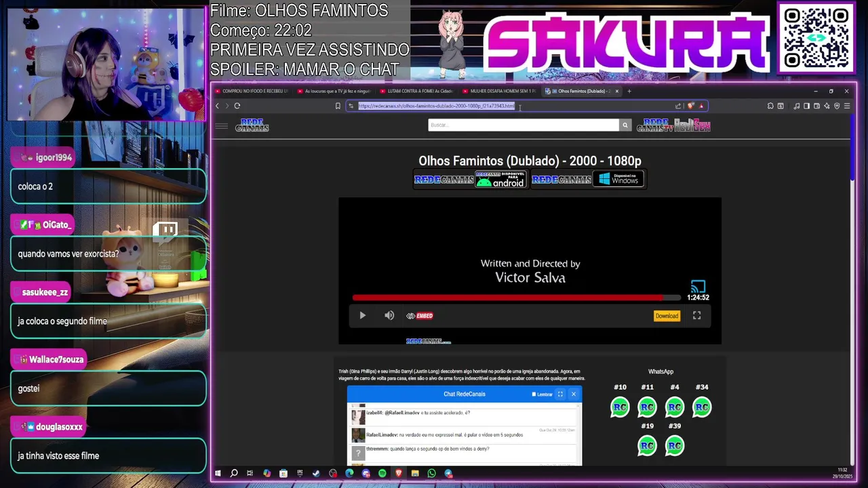Expand the Chat RedeCanais window

pyautogui.click(x=560, y=394)
